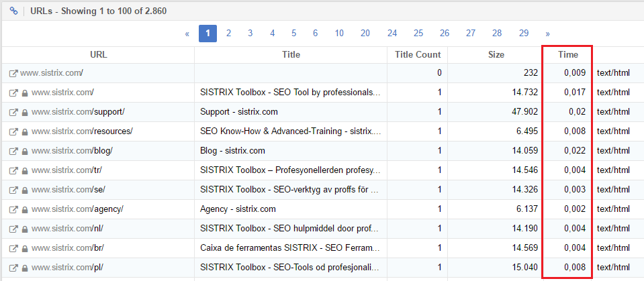Open external link icon for /resources/ row
Screen dimensions: 644x281
click(13, 131)
